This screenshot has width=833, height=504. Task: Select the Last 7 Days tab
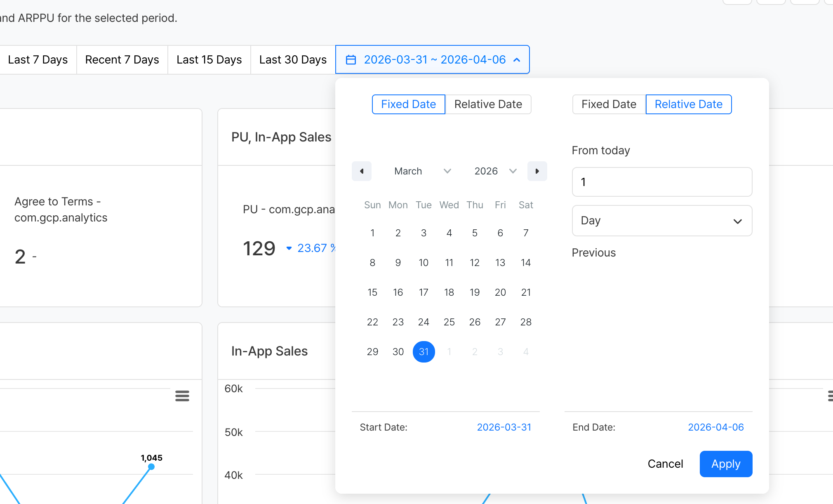click(x=38, y=60)
